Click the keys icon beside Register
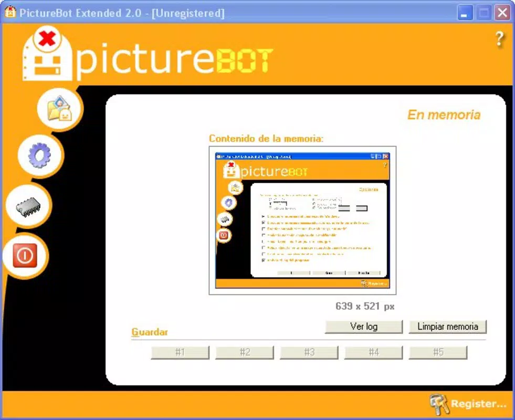This screenshot has width=515, height=420. 439,404
